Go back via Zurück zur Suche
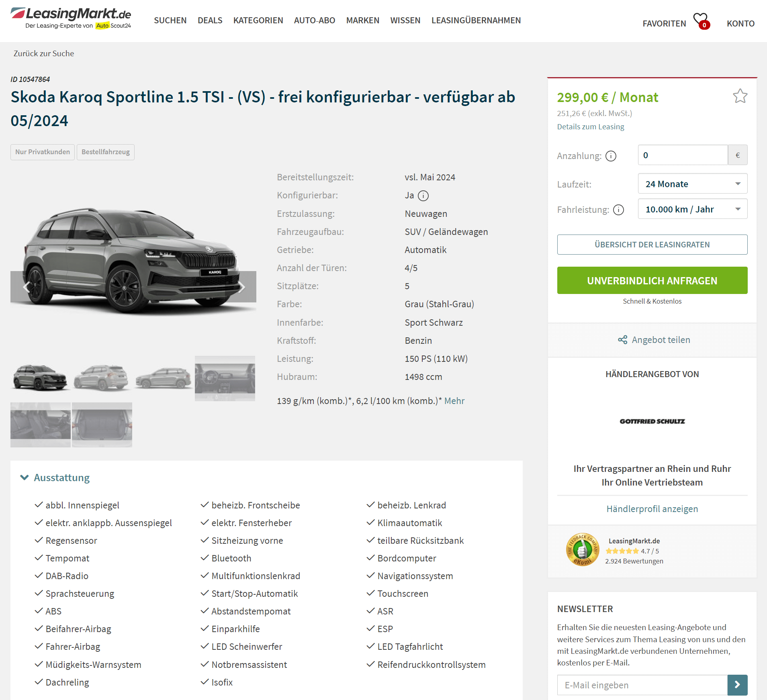Screen dimensions: 767x700 [x=44, y=53]
